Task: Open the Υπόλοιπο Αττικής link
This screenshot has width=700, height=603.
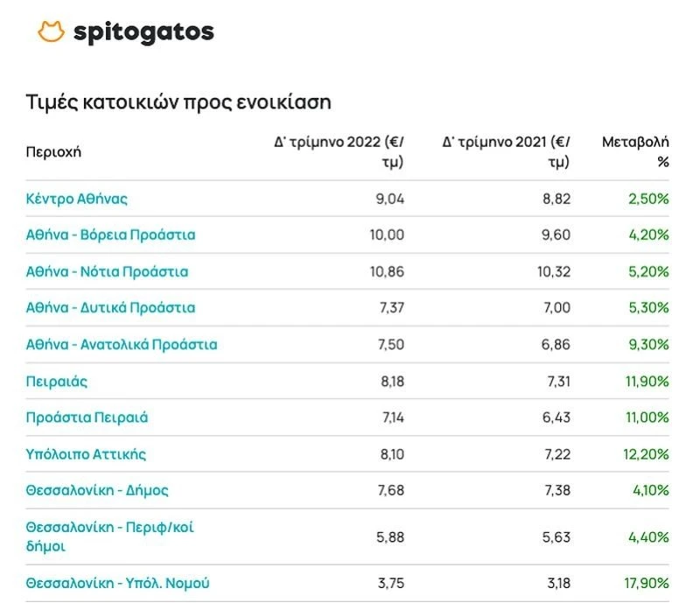Action: point(86,453)
